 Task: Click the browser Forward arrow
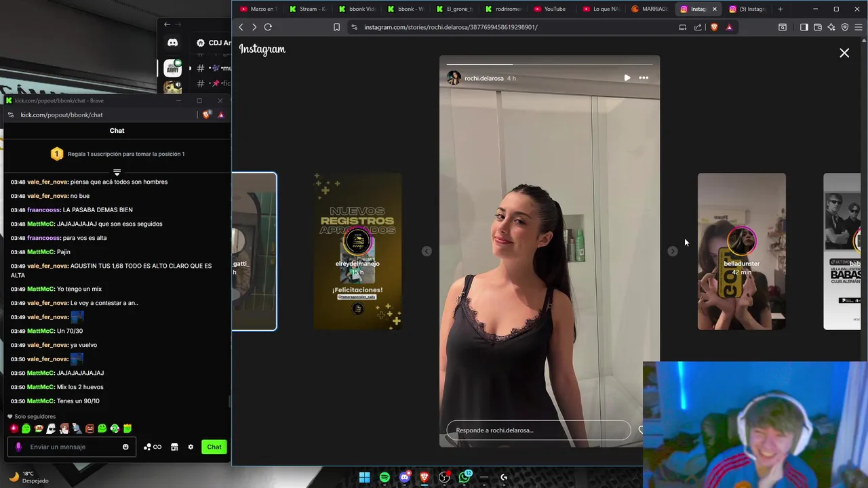(254, 27)
